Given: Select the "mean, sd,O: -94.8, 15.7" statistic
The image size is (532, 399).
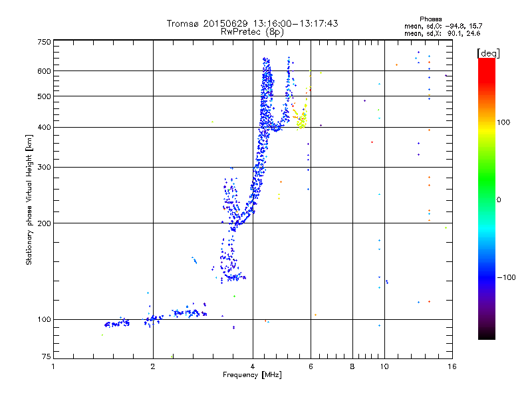Looking at the screenshot, I should [x=443, y=26].
